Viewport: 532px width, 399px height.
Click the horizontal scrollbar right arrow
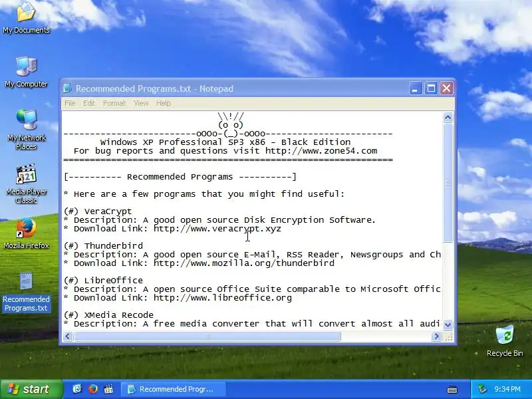coord(436,336)
